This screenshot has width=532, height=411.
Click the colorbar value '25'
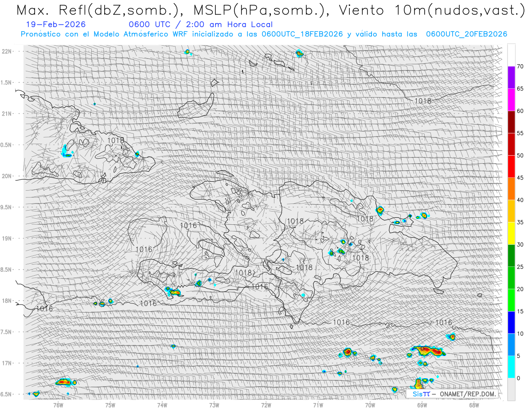coord(520,266)
